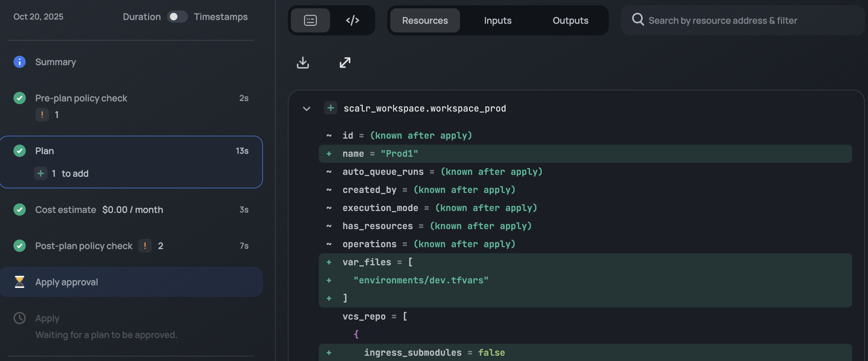Viewport: 868px width, 361px height.
Task: Click the create icon beside scalr_workspace.workspace_prod
Action: coord(331,108)
